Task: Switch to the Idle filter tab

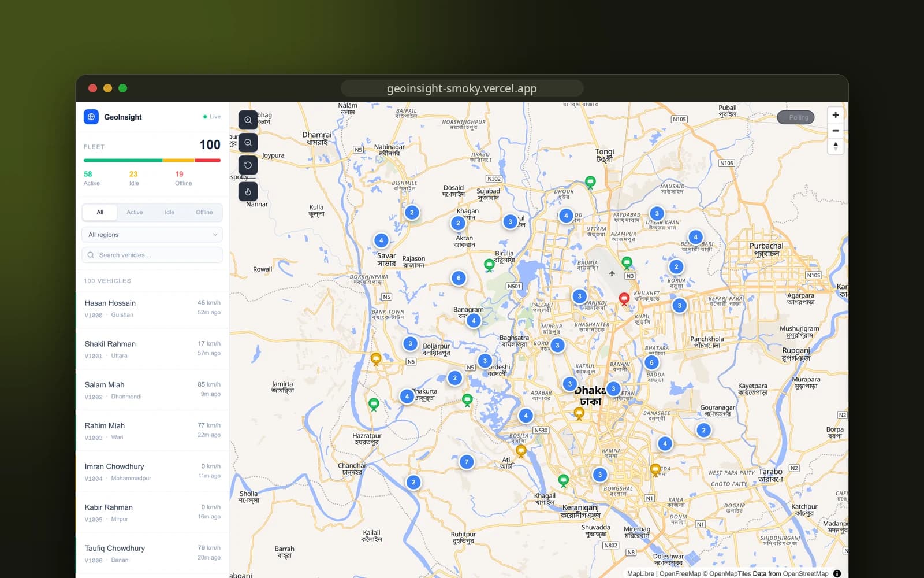Action: [x=169, y=212]
